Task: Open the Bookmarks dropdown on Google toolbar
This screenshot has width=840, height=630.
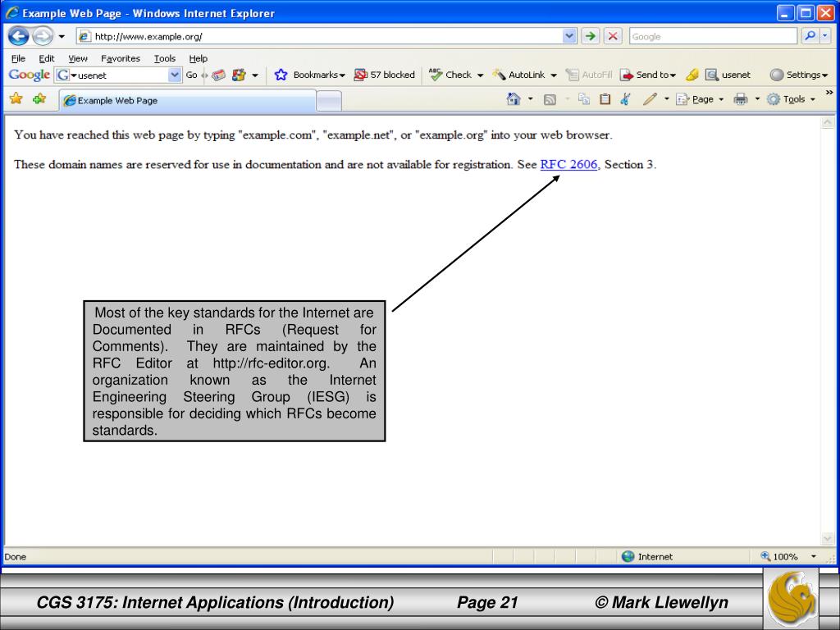Action: click(x=319, y=75)
